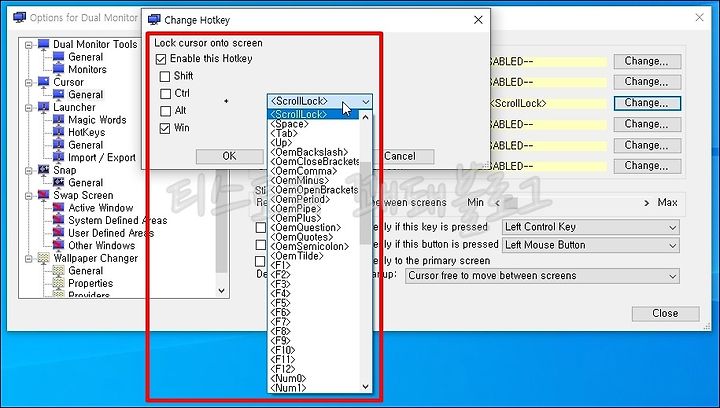
Task: Click the key list scrollbar up arrow
Action: tap(366, 117)
